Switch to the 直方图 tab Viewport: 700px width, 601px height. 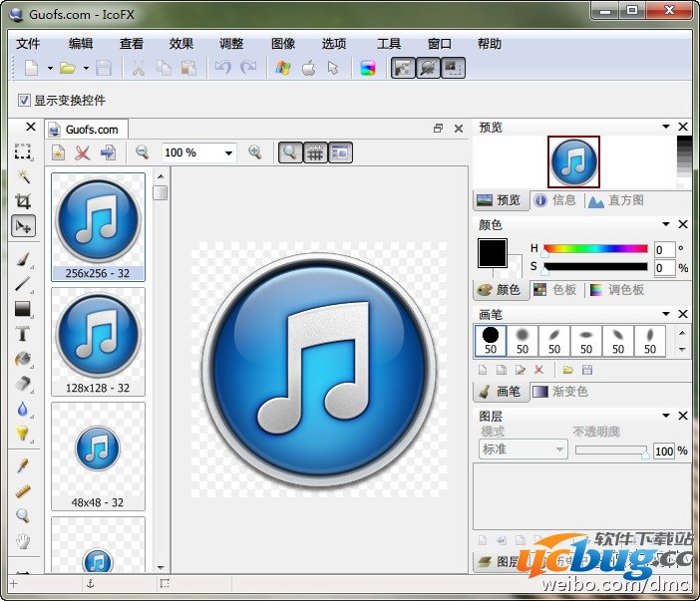616,200
